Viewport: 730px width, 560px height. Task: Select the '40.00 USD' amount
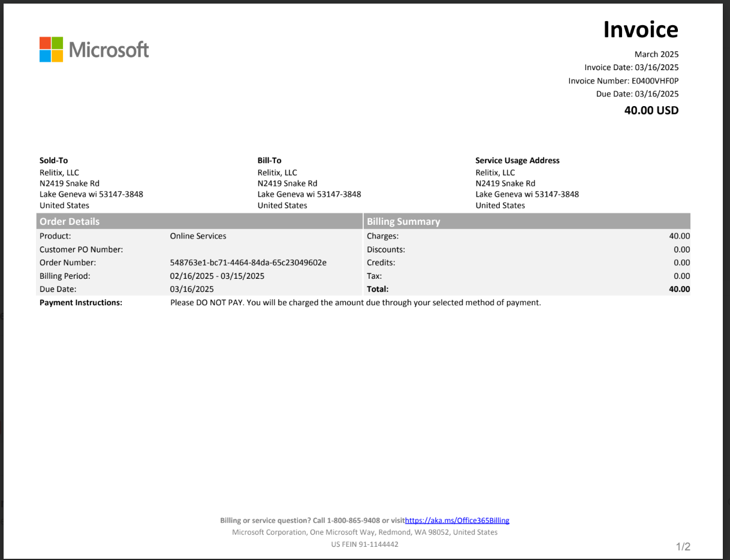click(651, 110)
